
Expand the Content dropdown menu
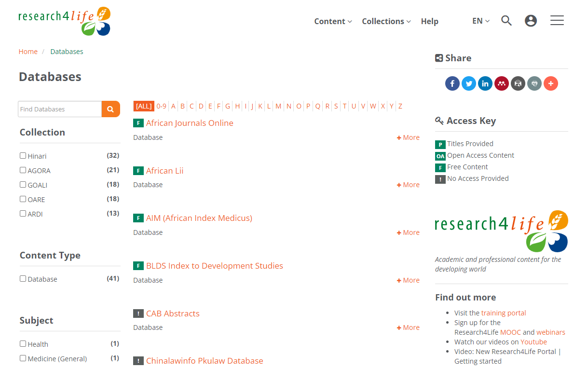pos(333,21)
